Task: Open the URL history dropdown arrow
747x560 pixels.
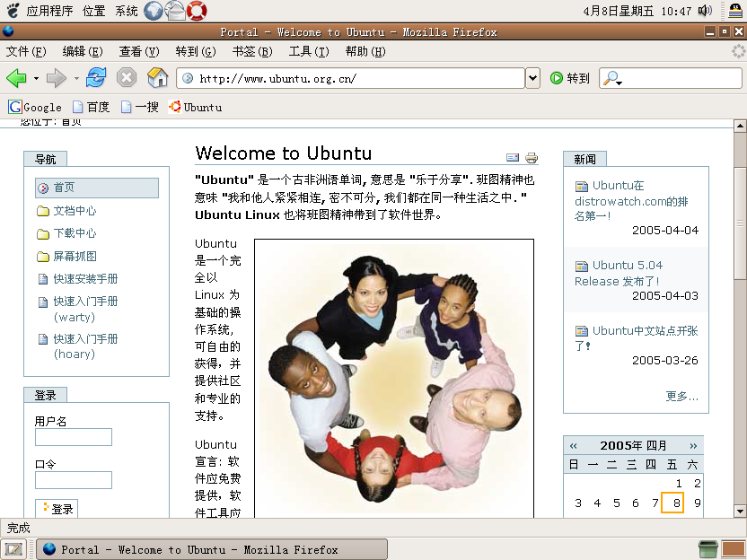Action: point(532,78)
